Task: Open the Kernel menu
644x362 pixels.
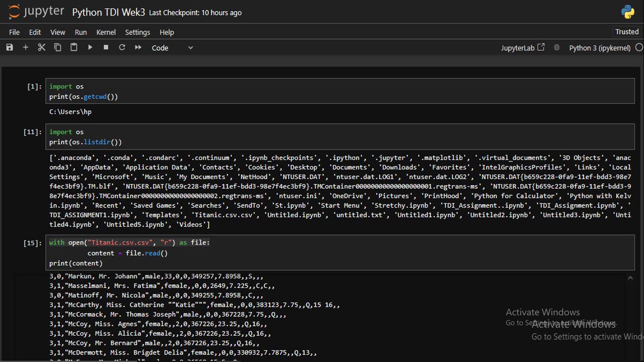Action: coord(107,32)
